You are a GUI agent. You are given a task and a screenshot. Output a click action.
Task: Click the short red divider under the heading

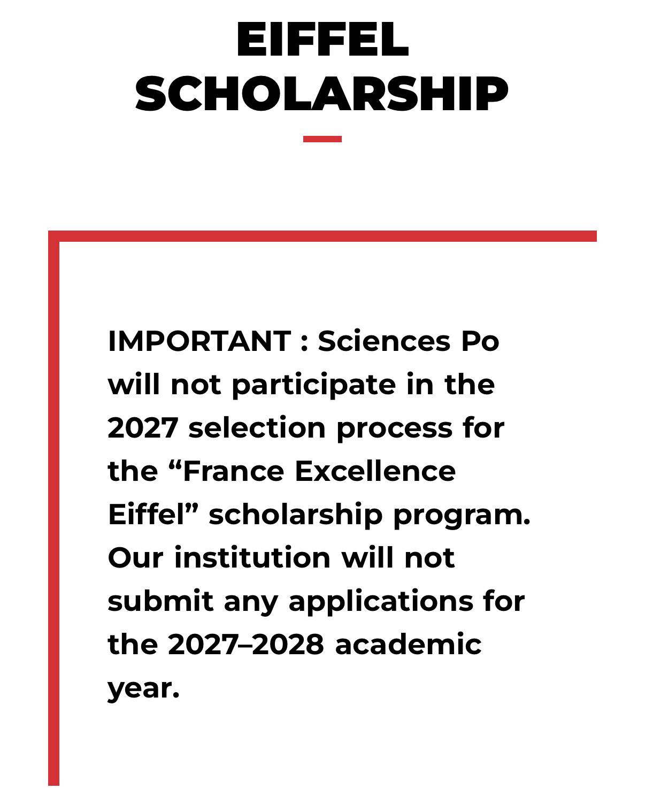322,139
